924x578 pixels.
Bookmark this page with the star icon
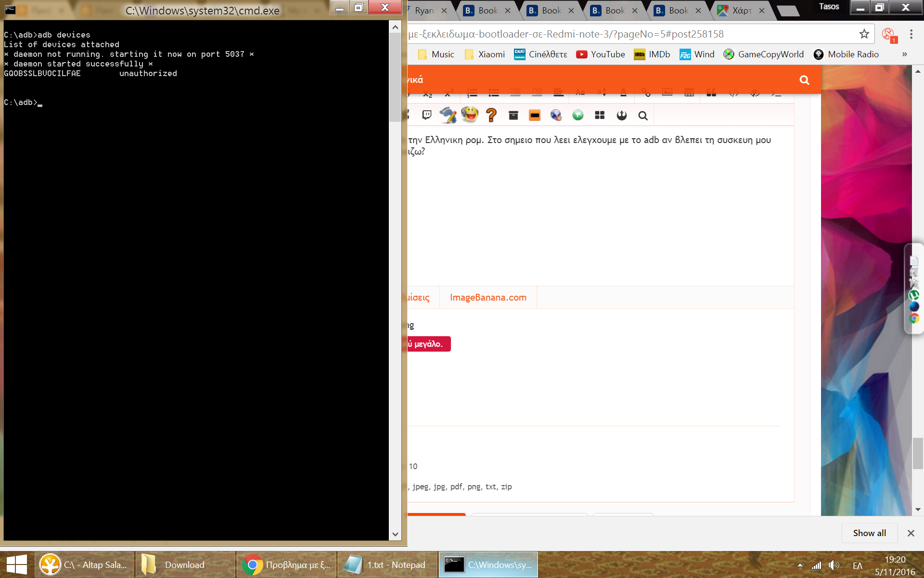[x=864, y=34]
